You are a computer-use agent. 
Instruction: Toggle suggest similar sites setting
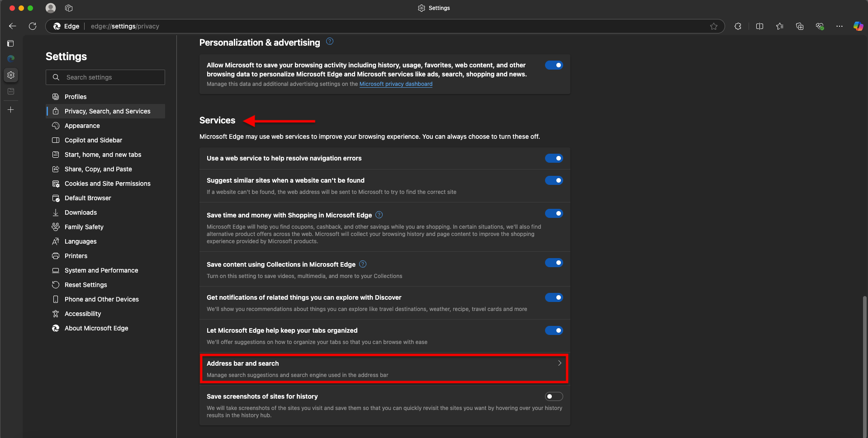tap(554, 180)
